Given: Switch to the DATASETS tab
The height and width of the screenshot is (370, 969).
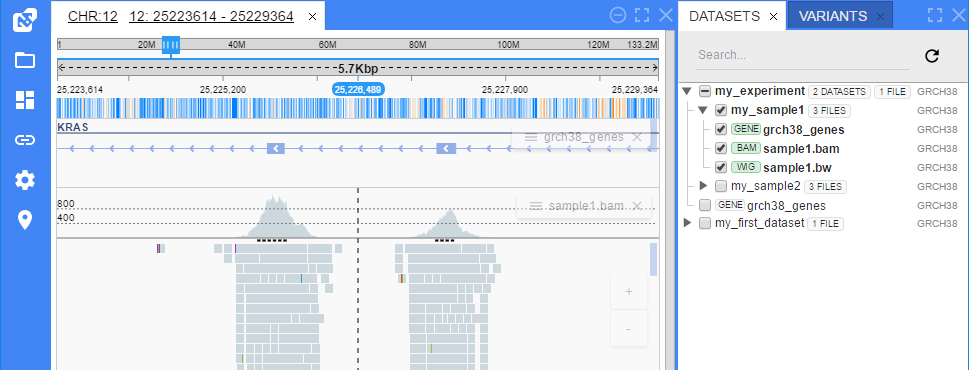Looking at the screenshot, I should pyautogui.click(x=724, y=17).
